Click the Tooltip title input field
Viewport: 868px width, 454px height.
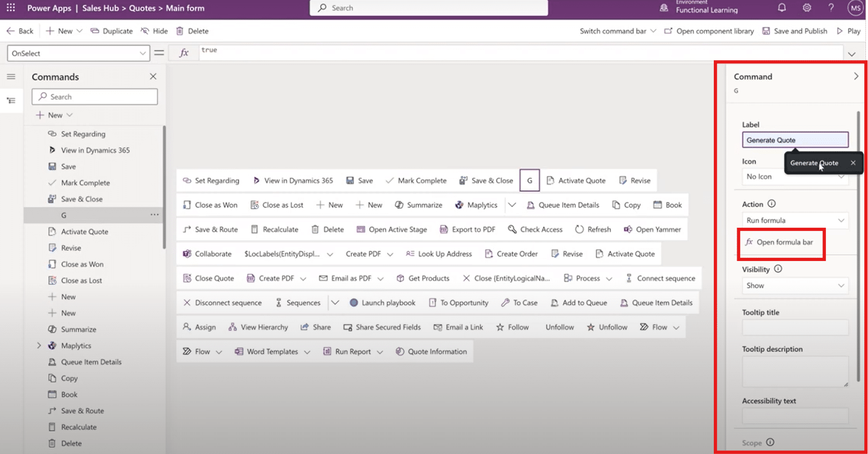coord(795,327)
